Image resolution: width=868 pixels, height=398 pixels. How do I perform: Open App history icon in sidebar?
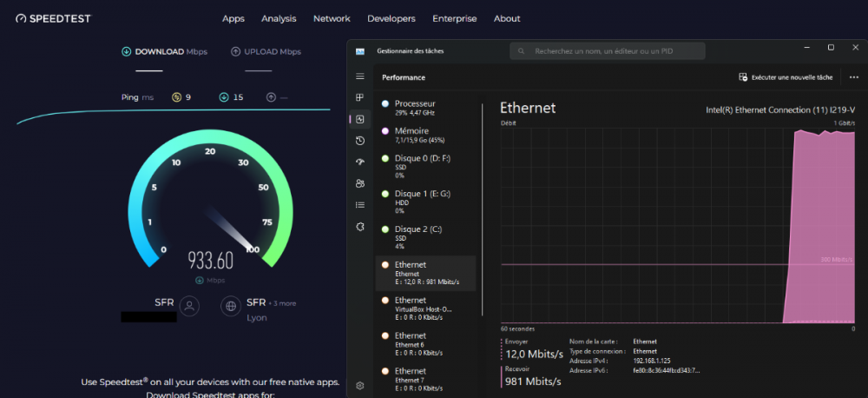[360, 141]
